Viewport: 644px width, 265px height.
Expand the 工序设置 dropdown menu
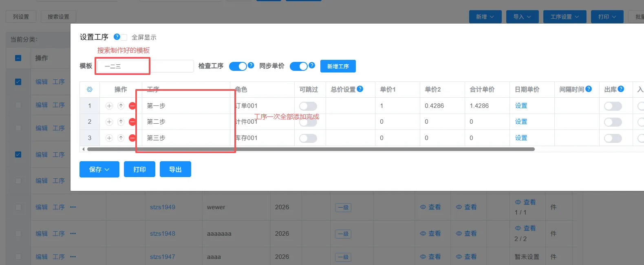point(565,17)
